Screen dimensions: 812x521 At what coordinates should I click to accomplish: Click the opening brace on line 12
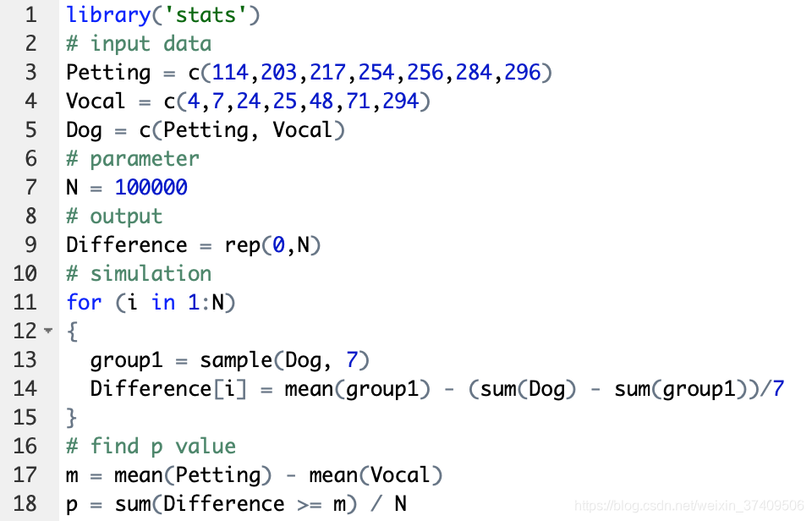[73, 332]
